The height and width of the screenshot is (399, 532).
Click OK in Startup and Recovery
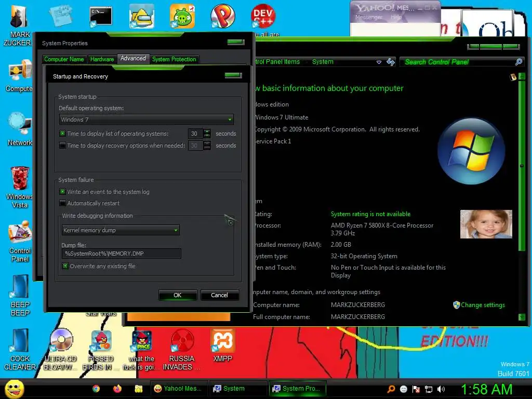[x=178, y=295]
